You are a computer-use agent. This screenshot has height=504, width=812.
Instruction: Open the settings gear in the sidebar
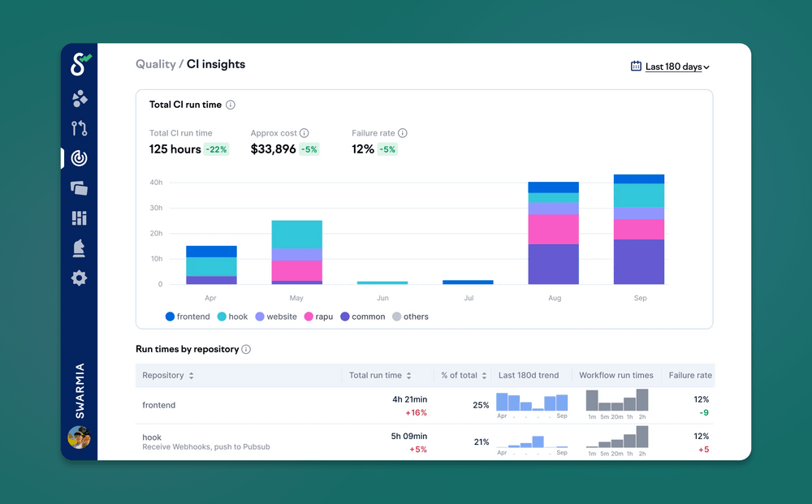[79, 278]
